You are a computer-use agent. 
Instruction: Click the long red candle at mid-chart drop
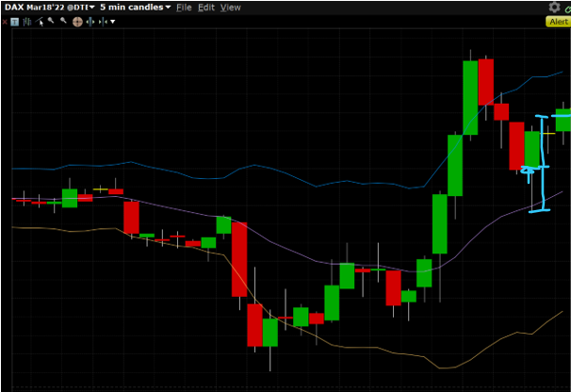click(x=239, y=259)
